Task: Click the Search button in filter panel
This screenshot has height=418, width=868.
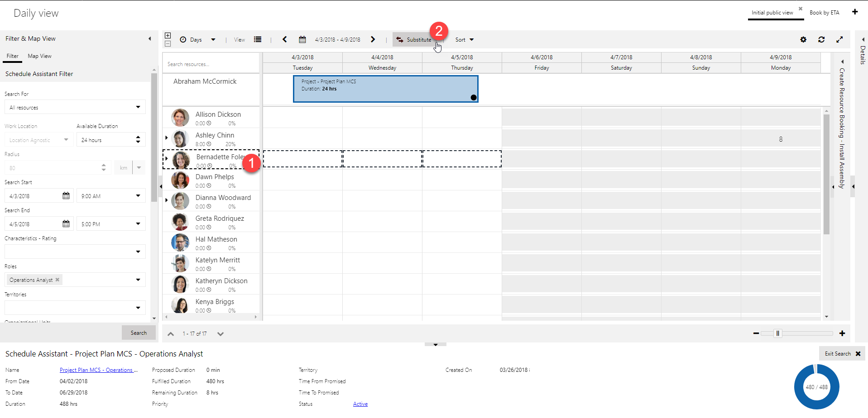Action: click(x=139, y=332)
